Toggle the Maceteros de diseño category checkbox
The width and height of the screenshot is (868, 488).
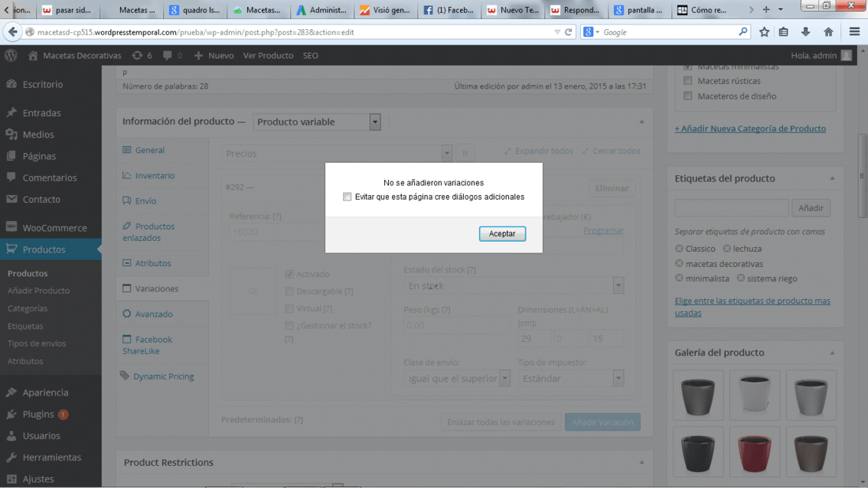pyautogui.click(x=687, y=96)
